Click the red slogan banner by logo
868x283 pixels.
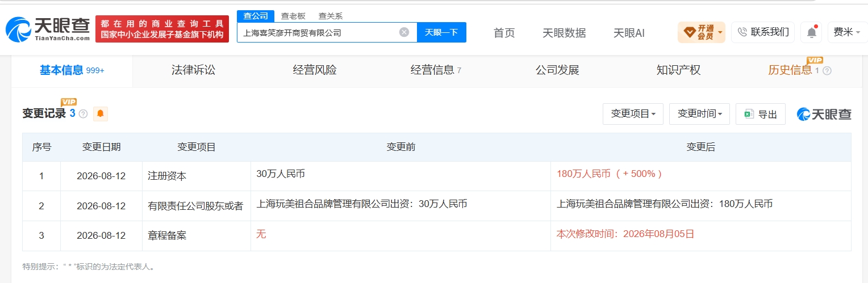click(162, 29)
